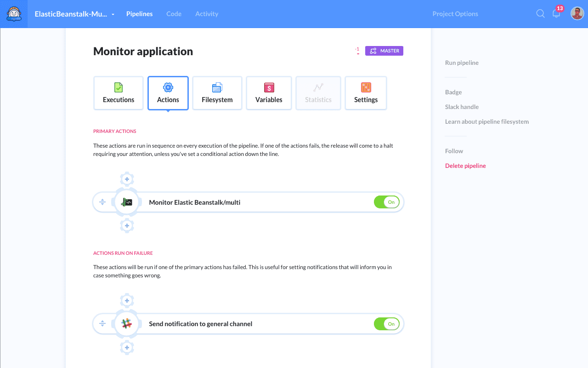The height and width of the screenshot is (368, 588).
Task: Switch to the Variables tab
Action: (269, 93)
